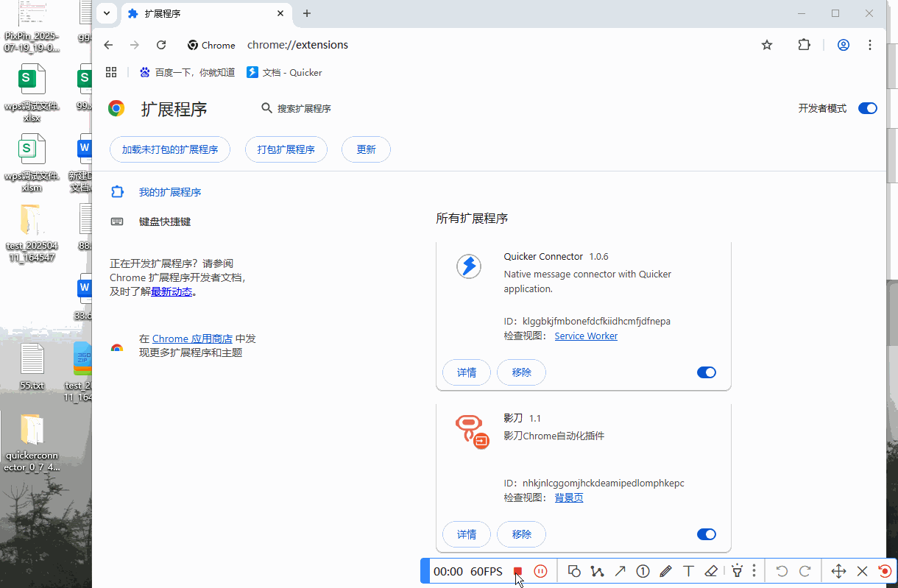Select the text annotation tool
Image resolution: width=898 pixels, height=588 pixels.
point(689,571)
